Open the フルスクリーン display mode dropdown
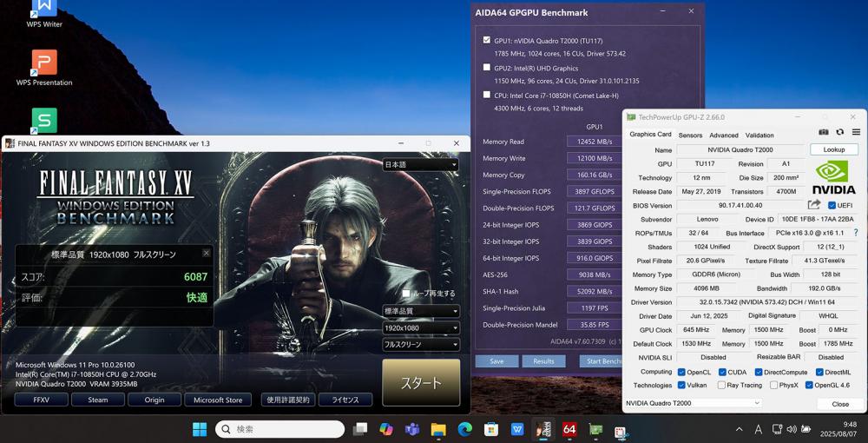Viewport: 868px width, 443px height. pos(421,345)
